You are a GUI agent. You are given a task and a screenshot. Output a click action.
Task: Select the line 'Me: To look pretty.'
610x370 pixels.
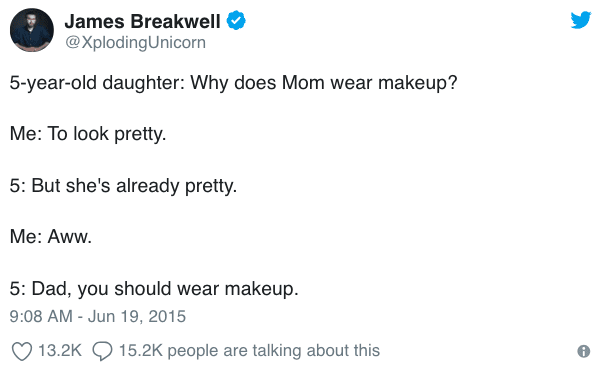click(x=88, y=134)
